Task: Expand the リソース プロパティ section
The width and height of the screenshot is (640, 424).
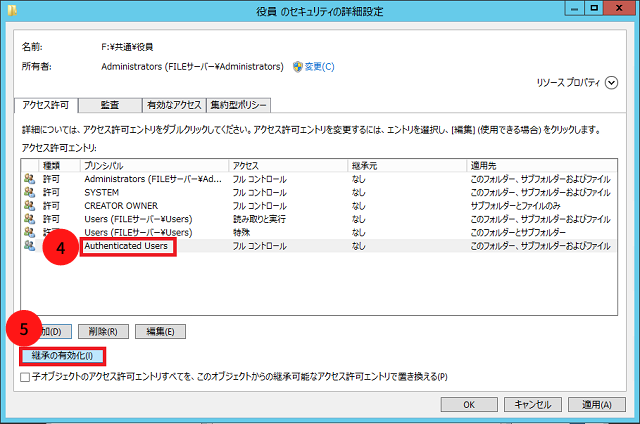Action: click(x=611, y=83)
